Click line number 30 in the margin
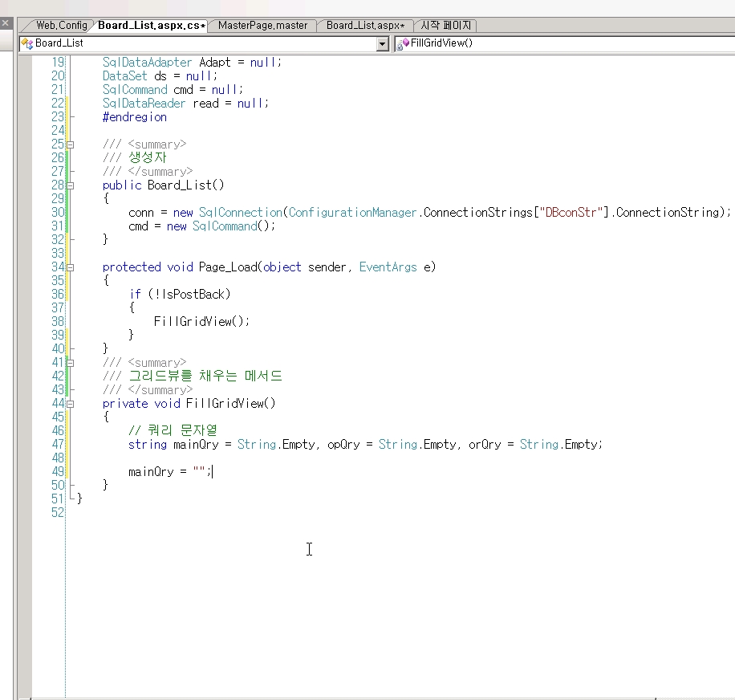The width and height of the screenshot is (735, 700). point(58,213)
